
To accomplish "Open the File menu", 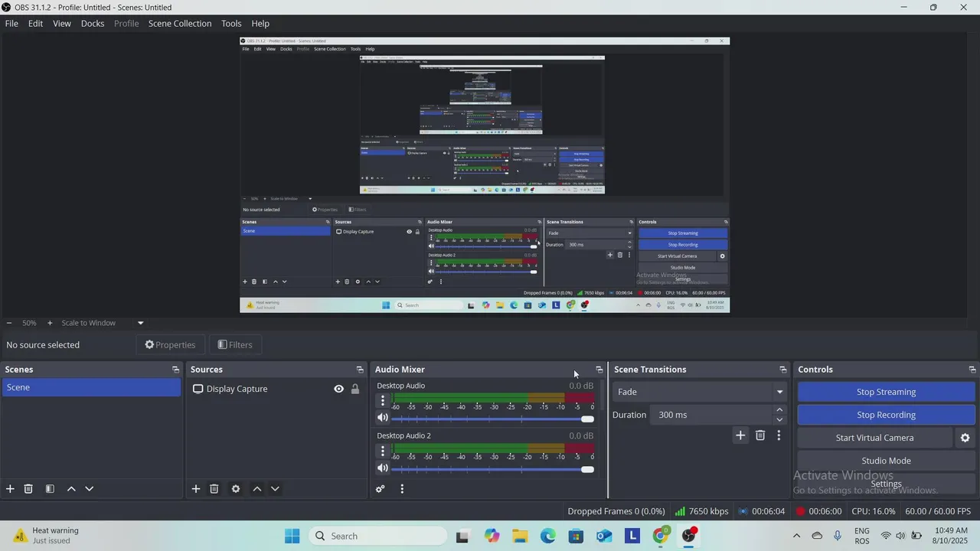I will click(x=11, y=24).
